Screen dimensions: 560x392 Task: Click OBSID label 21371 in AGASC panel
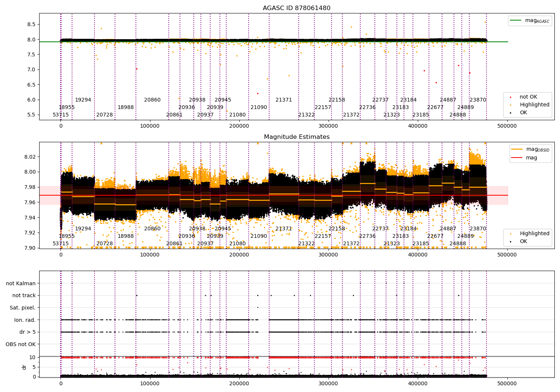284,100
